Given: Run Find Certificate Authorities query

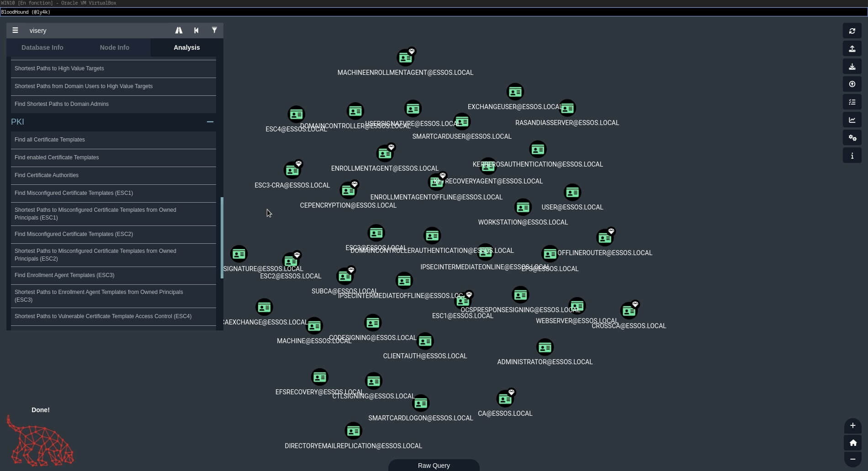Looking at the screenshot, I should [x=113, y=175].
